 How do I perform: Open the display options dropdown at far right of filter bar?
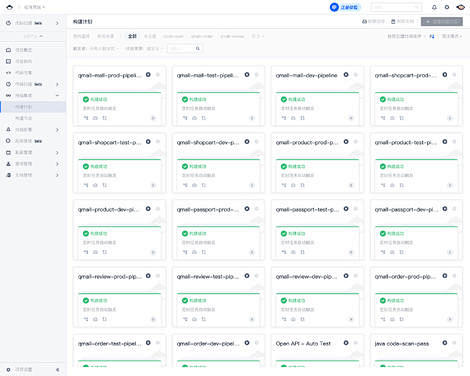pos(452,36)
